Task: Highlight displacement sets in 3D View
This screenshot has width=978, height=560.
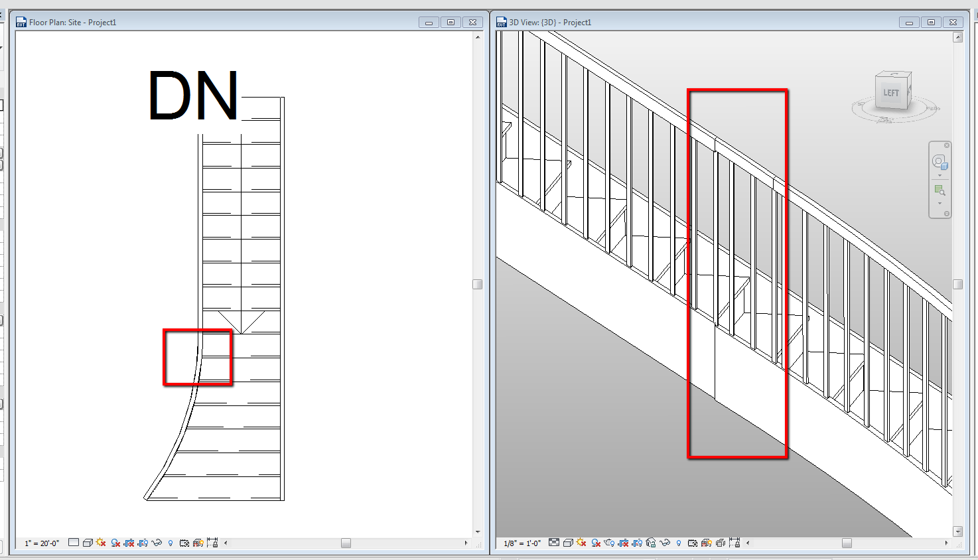Action: (x=721, y=543)
